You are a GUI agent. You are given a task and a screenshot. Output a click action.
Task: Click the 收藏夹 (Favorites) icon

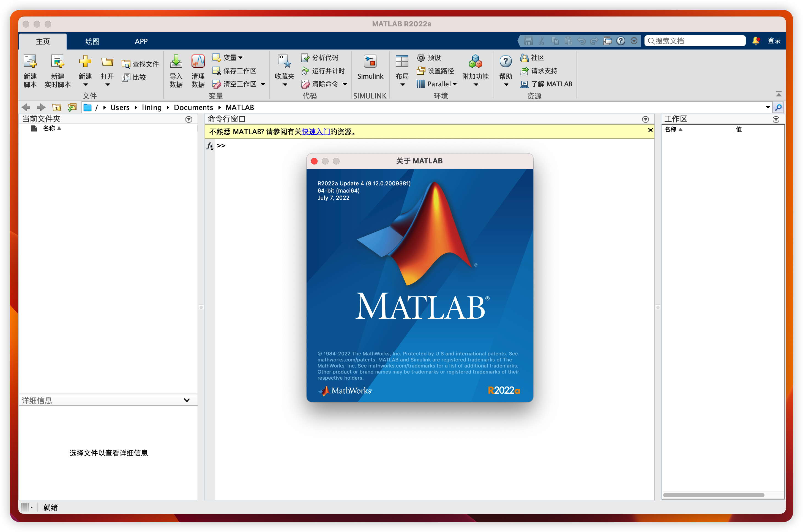[285, 62]
